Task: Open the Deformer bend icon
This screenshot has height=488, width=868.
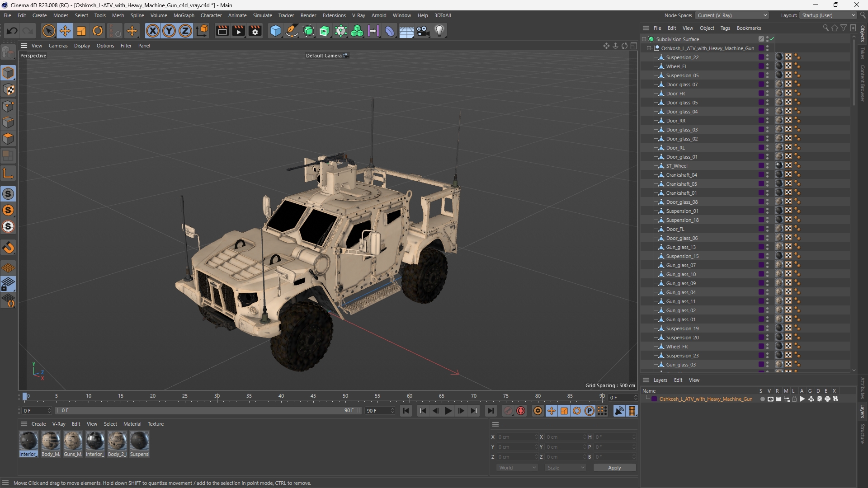Action: (x=390, y=31)
